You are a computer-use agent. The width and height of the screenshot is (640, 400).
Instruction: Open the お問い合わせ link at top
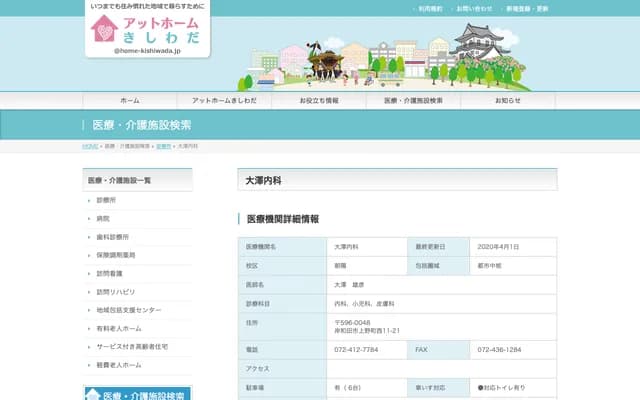point(474,9)
